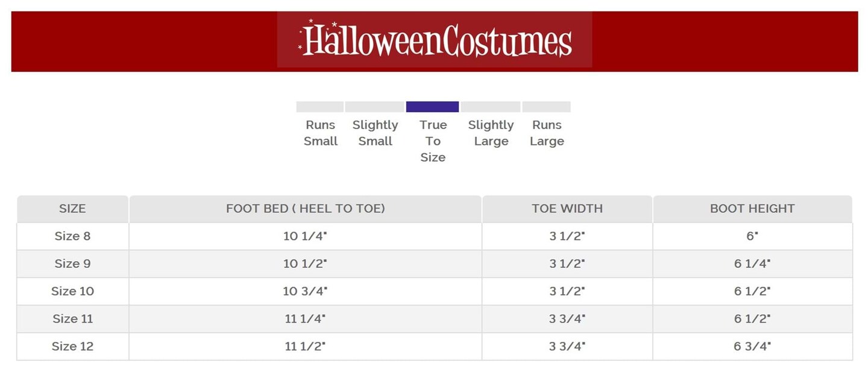Click the Foot Bed (Heel to Toe) header

[305, 209]
